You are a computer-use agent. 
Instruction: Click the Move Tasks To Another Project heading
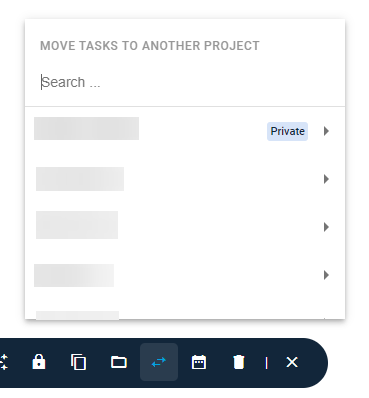point(150,46)
